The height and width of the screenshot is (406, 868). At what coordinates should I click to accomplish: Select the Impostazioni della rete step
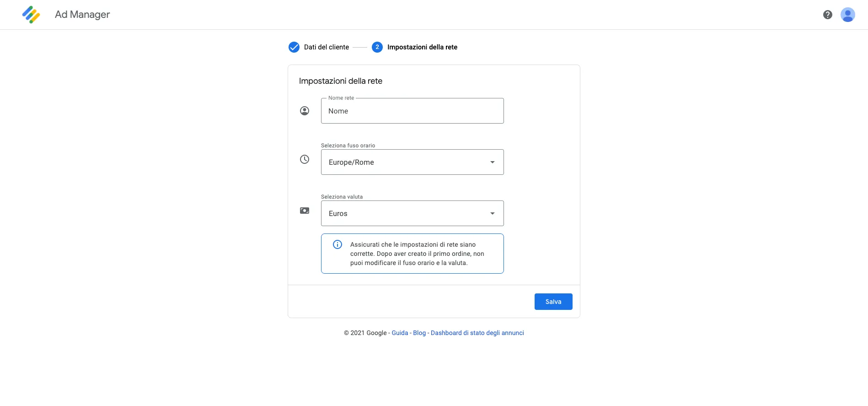click(422, 47)
